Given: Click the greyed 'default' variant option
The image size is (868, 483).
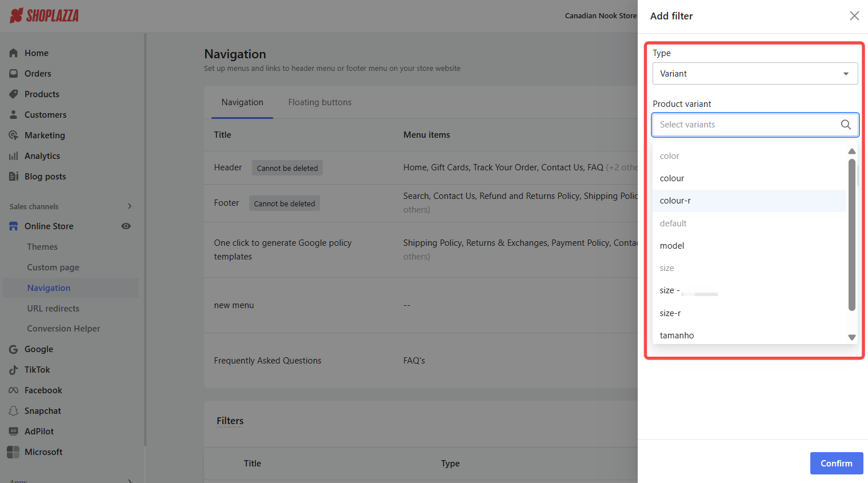Looking at the screenshot, I should [x=749, y=223].
